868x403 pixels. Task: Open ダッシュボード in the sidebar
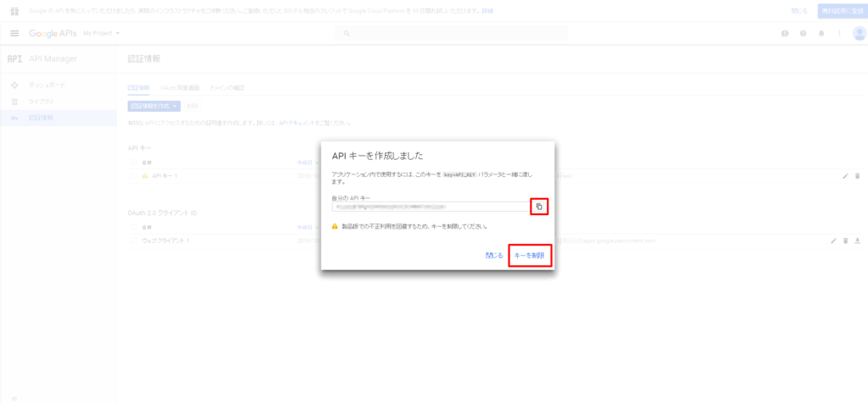(47, 86)
